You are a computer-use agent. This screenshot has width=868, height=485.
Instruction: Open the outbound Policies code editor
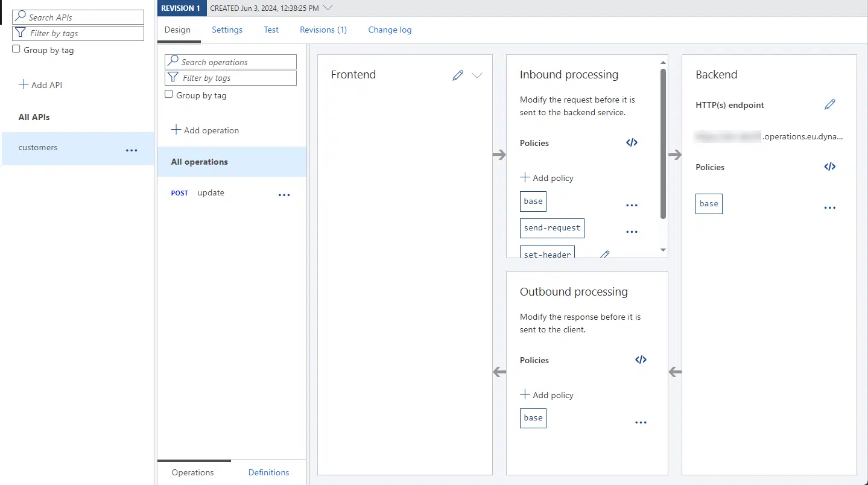tap(640, 360)
